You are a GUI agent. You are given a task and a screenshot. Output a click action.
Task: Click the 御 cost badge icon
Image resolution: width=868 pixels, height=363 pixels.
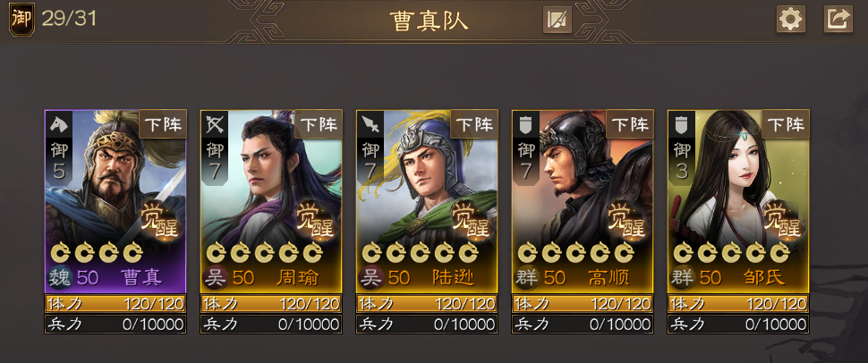21,20
